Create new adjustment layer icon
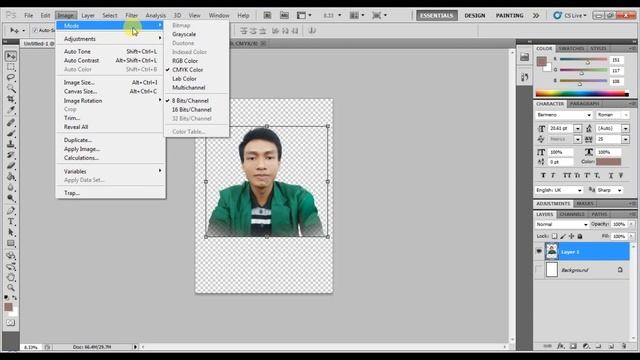The width and height of the screenshot is (640, 360). tap(586, 346)
